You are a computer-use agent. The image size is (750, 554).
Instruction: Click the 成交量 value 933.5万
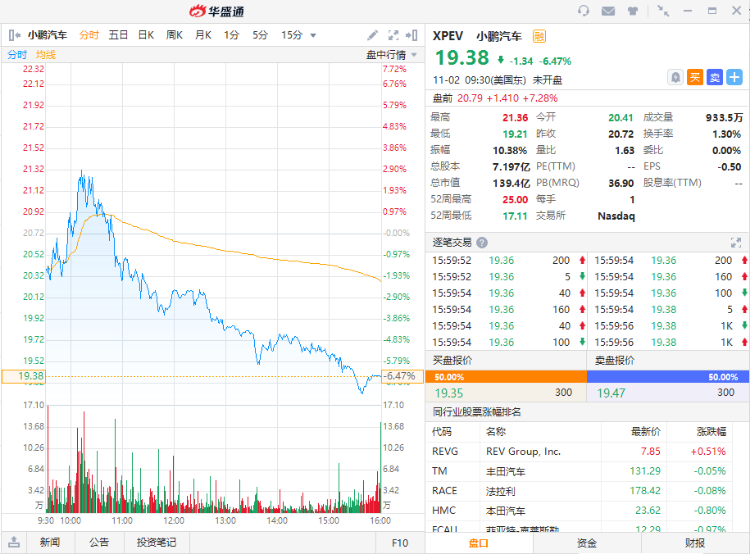(x=724, y=117)
